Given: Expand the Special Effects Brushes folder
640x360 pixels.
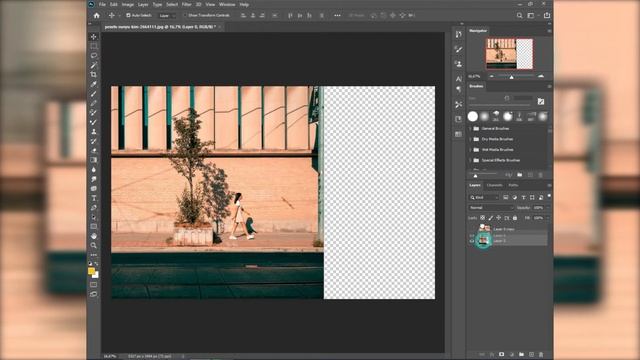Looking at the screenshot, I should point(470,160).
